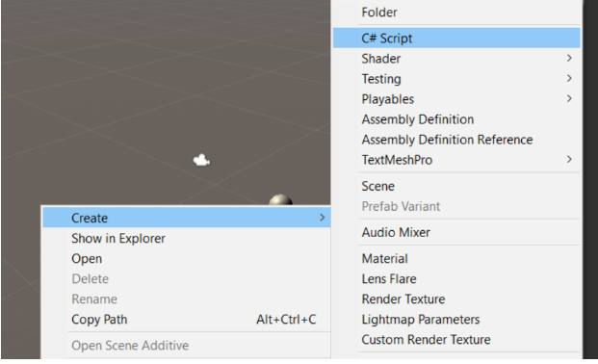Expand the Shader submenu arrow
Viewport: 598px width, 364px height.
(569, 58)
